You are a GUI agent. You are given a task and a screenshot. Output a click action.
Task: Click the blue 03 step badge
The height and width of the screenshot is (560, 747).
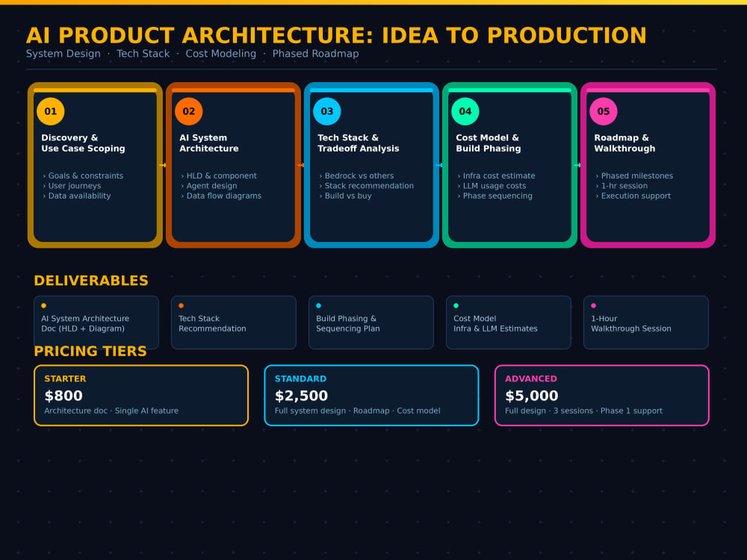tap(327, 111)
